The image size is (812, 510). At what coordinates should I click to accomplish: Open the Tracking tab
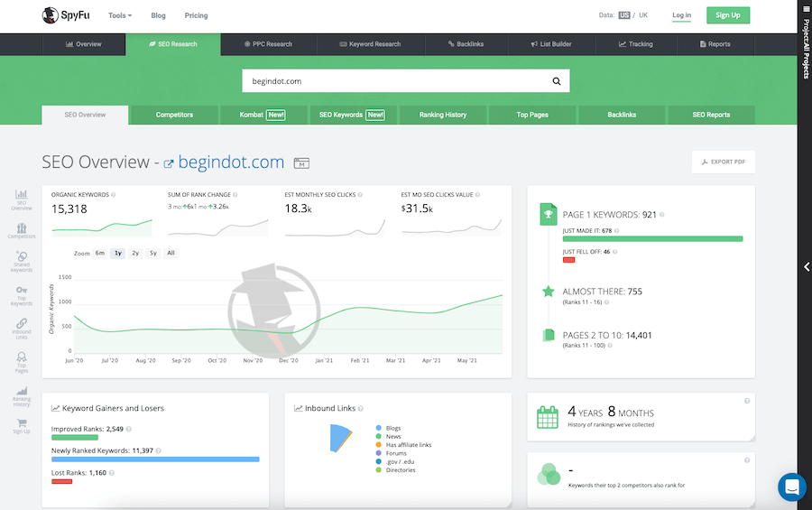pyautogui.click(x=636, y=44)
